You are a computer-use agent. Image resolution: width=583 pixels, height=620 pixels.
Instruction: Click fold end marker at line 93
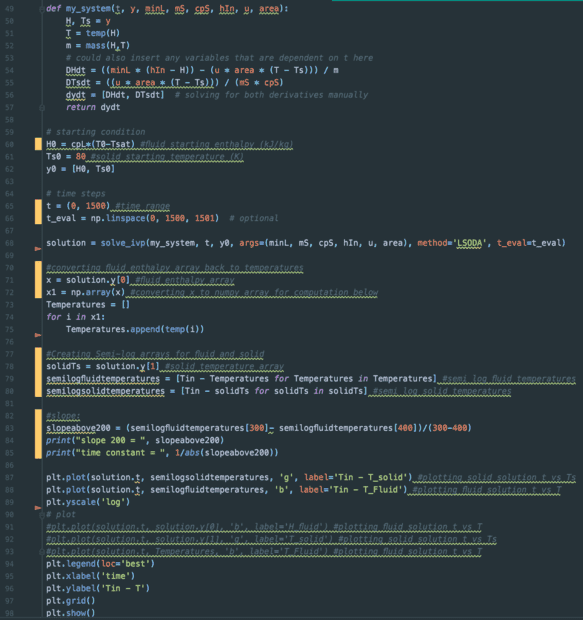click(x=42, y=551)
